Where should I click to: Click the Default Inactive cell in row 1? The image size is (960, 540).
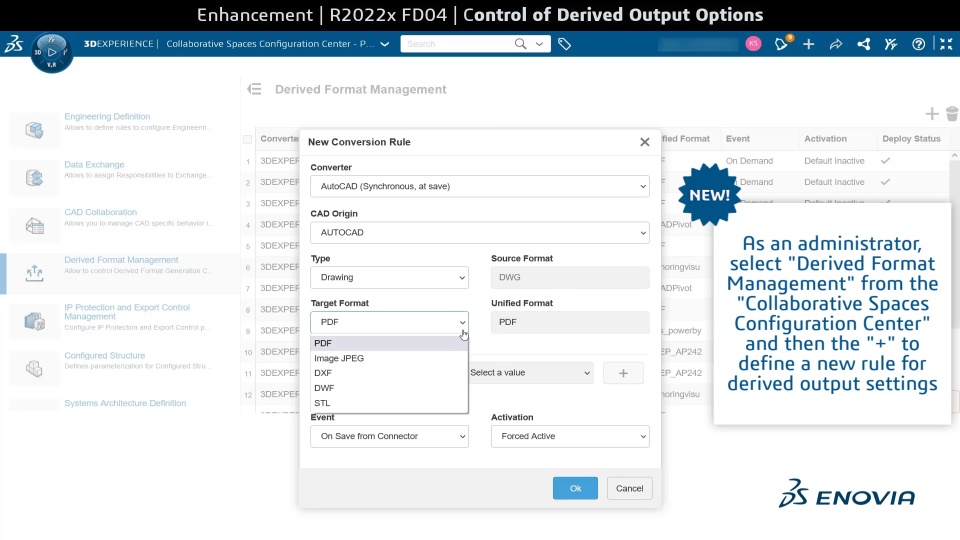point(834,161)
